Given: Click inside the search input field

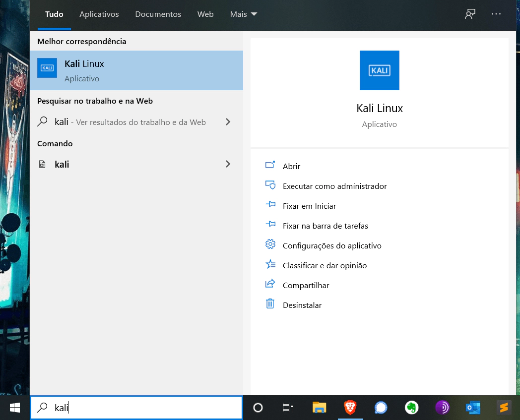Looking at the screenshot, I should [136, 408].
